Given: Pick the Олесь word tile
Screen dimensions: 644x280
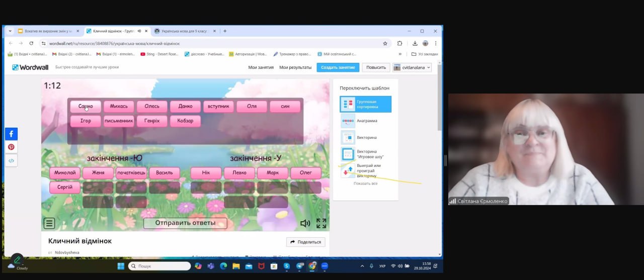Looking at the screenshot, I should click(x=152, y=106).
